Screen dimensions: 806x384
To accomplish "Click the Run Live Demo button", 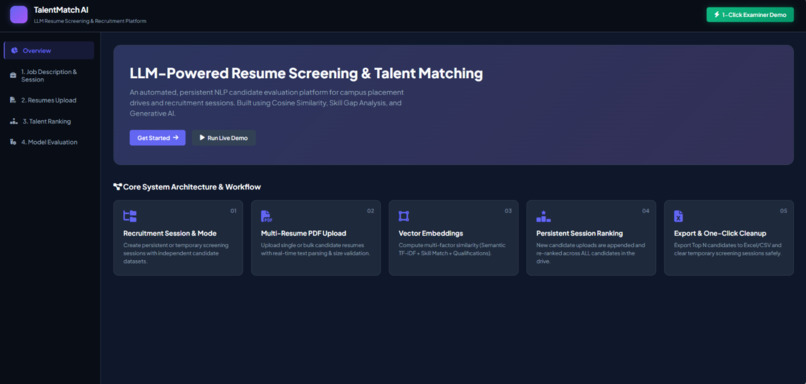I will (x=224, y=138).
